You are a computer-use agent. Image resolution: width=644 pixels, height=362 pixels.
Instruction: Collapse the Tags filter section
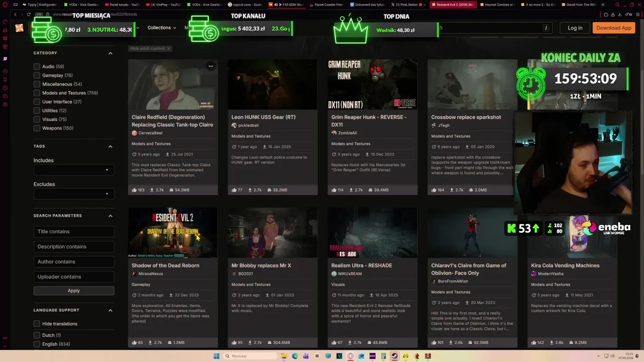[110, 146]
